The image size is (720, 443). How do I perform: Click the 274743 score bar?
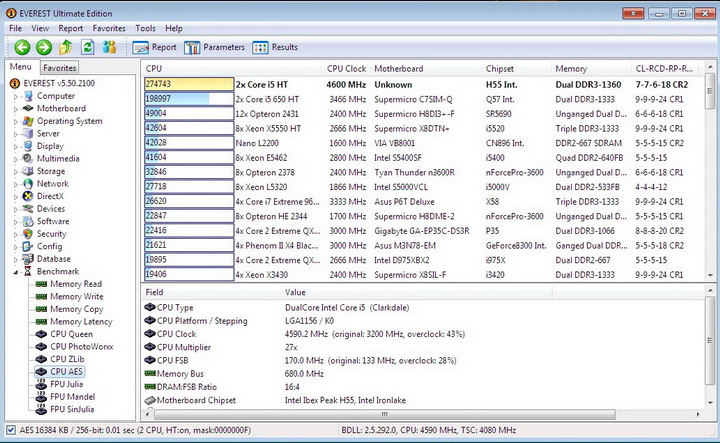coord(189,84)
